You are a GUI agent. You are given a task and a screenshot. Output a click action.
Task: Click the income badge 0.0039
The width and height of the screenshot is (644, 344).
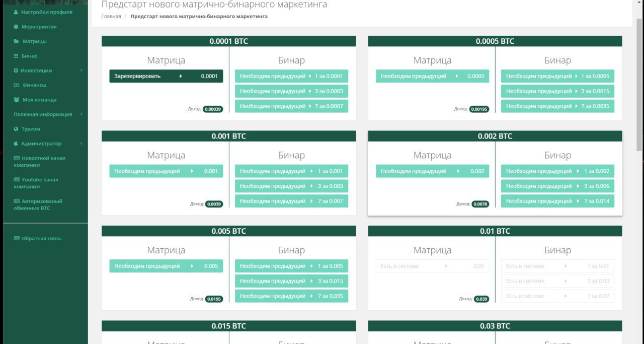coord(214,204)
